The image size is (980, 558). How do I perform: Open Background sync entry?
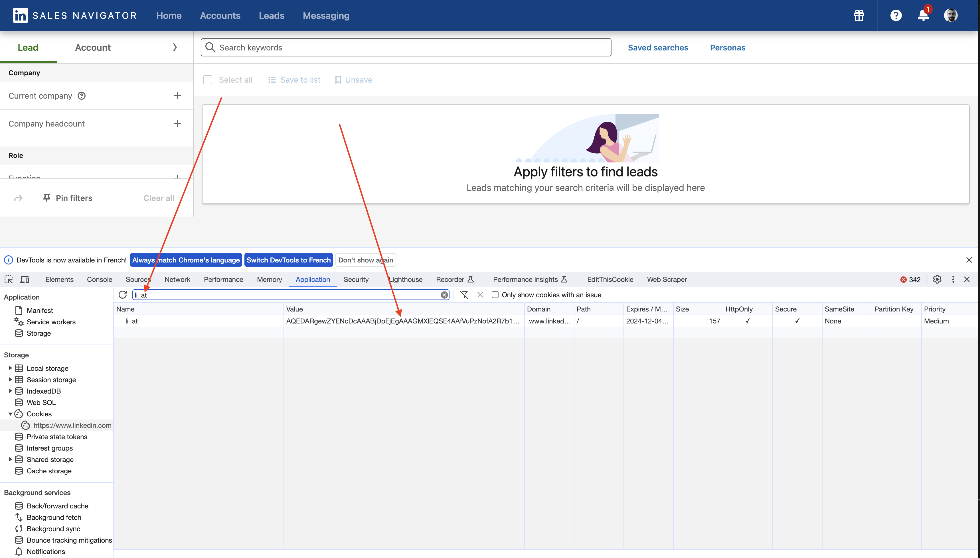coord(53,528)
